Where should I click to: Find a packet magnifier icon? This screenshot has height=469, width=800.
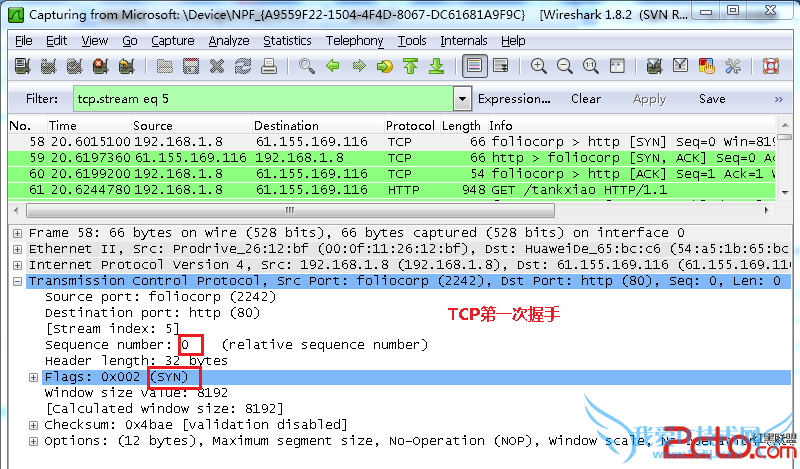pyautogui.click(x=307, y=66)
